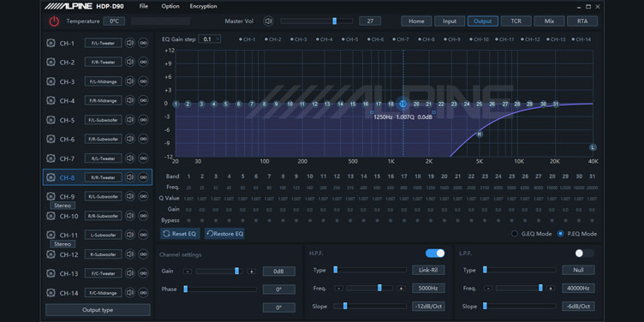
Task: Toggle CH-8 curve display in legend
Action: coord(426,39)
